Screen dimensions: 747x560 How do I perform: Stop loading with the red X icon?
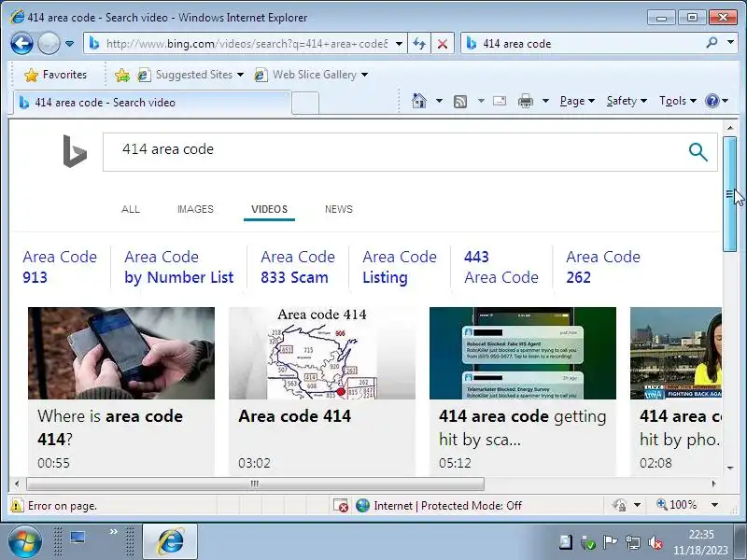pyautogui.click(x=442, y=44)
